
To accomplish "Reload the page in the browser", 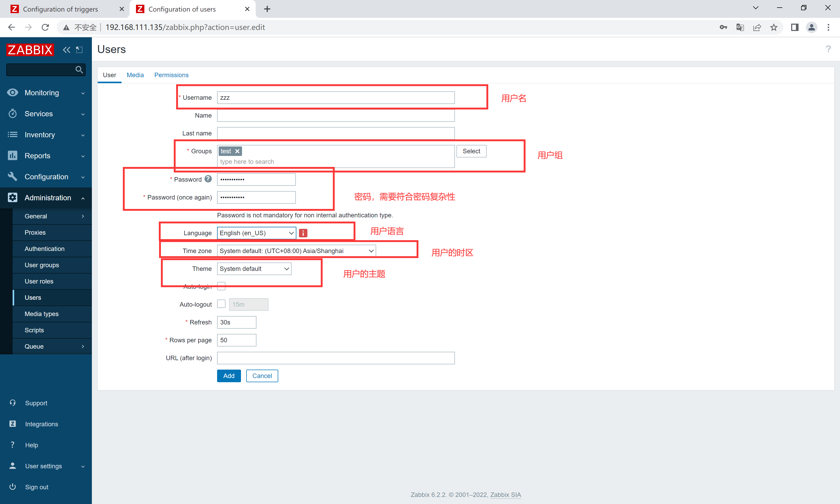I will pyautogui.click(x=45, y=28).
